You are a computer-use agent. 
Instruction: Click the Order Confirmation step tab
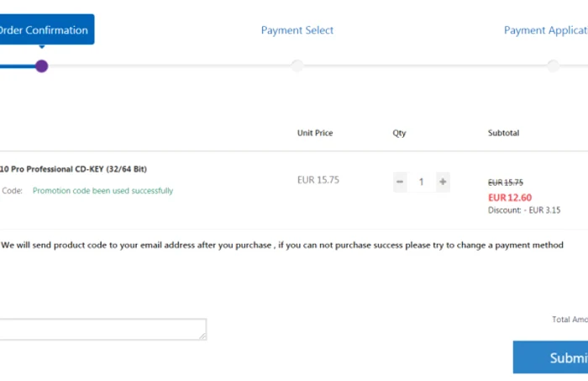point(47,29)
